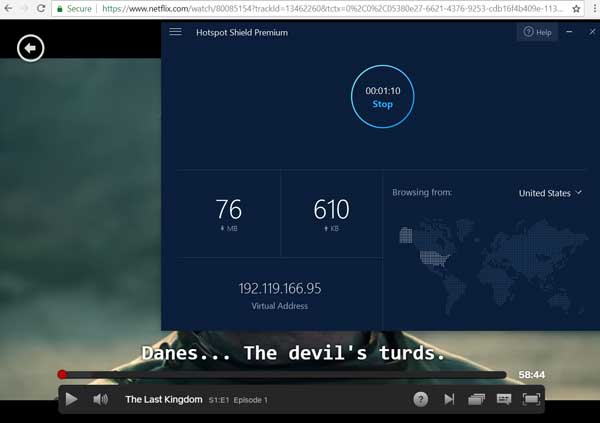Click the 192.119.166.95 virtual address
This screenshot has width=600, height=423.
point(280,288)
